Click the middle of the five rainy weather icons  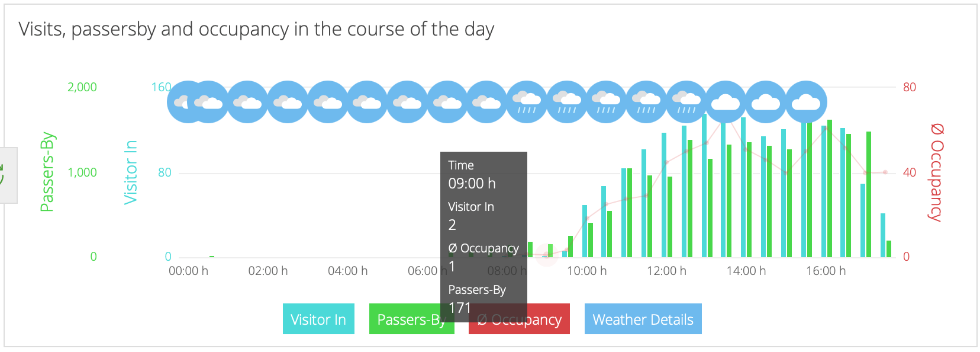607,102
